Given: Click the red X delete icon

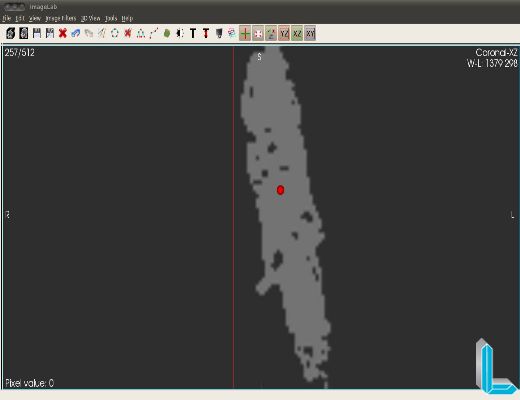Looking at the screenshot, I should (x=63, y=33).
